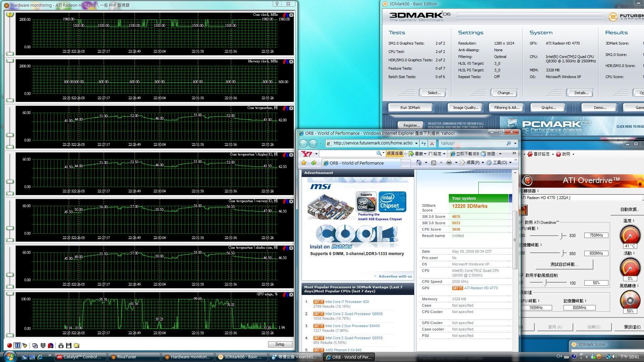Image resolution: width=644 pixels, height=362 pixels.
Task: Click Run 3DMark button
Action: click(410, 108)
